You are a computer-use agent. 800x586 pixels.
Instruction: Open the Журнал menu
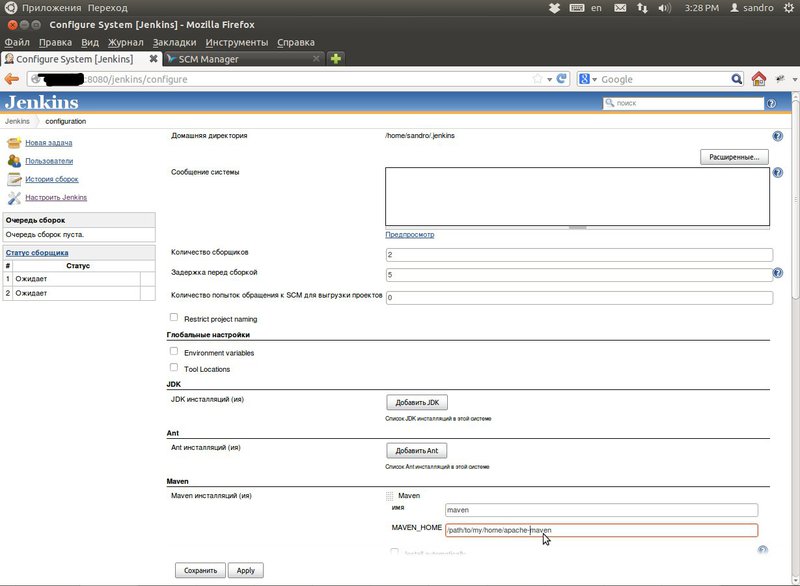coord(126,42)
